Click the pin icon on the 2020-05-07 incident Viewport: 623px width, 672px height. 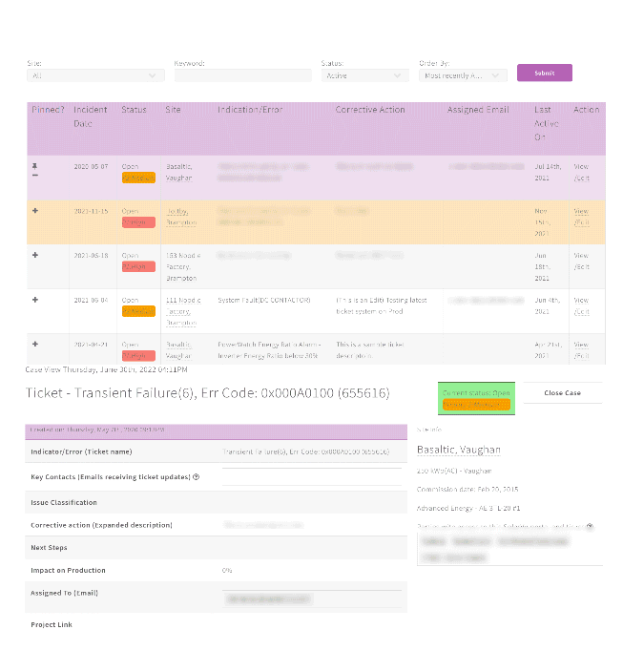click(x=35, y=166)
